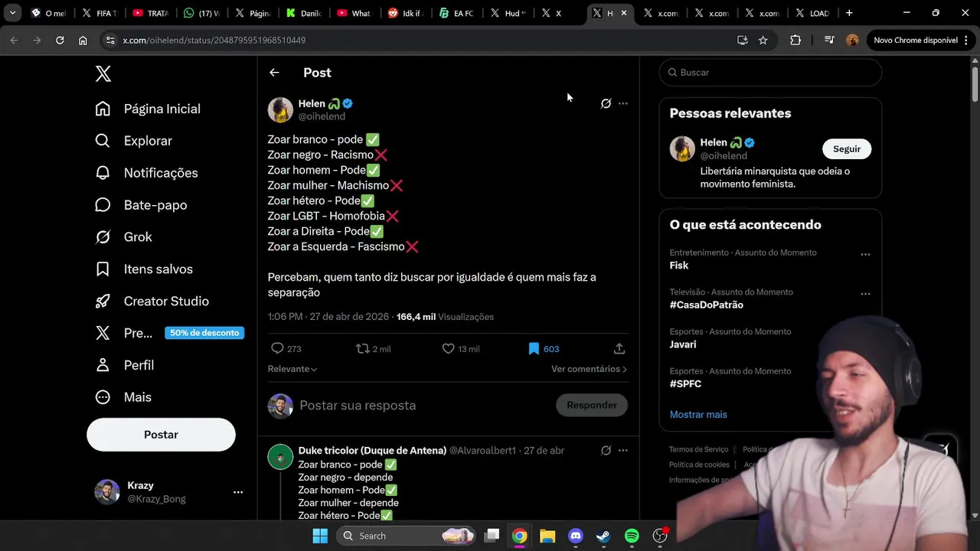Switch to the LOAD tab

[812, 13]
